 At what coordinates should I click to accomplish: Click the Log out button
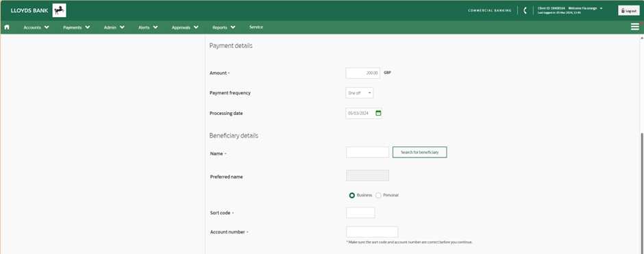628,11
